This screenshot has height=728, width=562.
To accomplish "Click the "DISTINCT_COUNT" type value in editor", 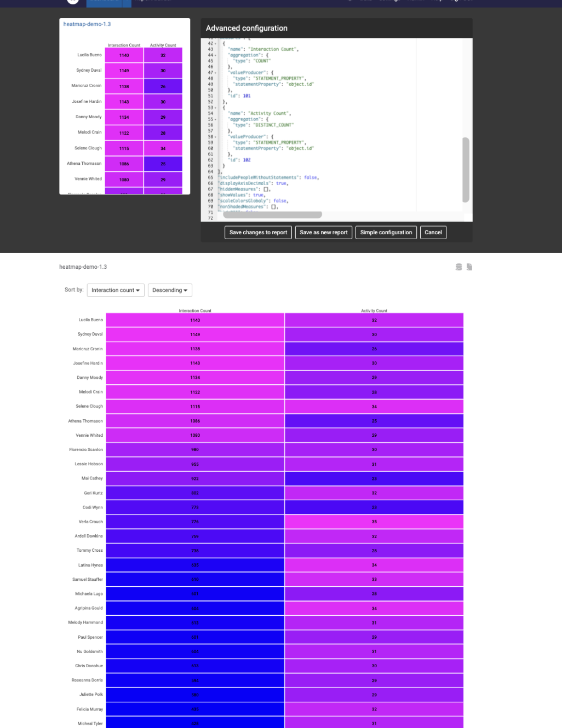I will point(273,125).
